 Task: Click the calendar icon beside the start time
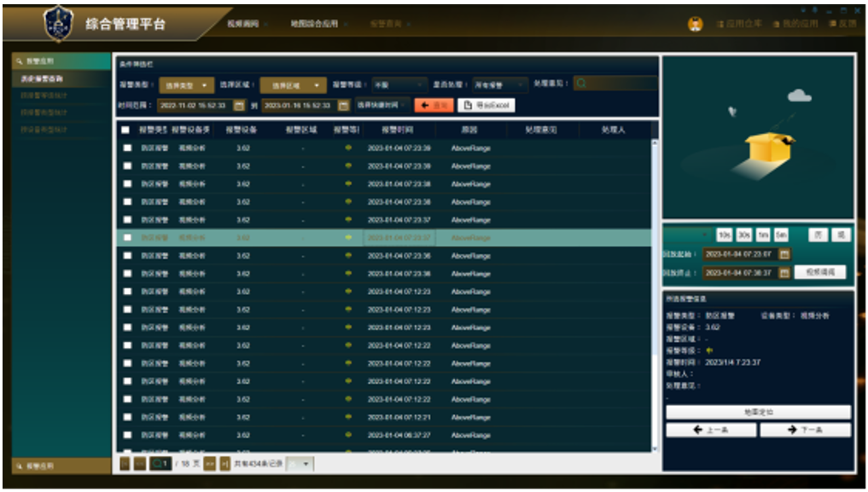(239, 106)
